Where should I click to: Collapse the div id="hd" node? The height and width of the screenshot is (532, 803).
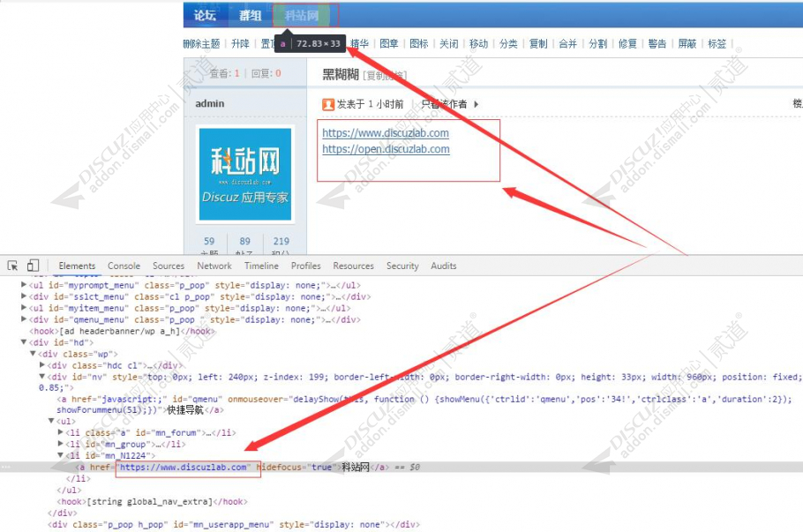tap(24, 342)
